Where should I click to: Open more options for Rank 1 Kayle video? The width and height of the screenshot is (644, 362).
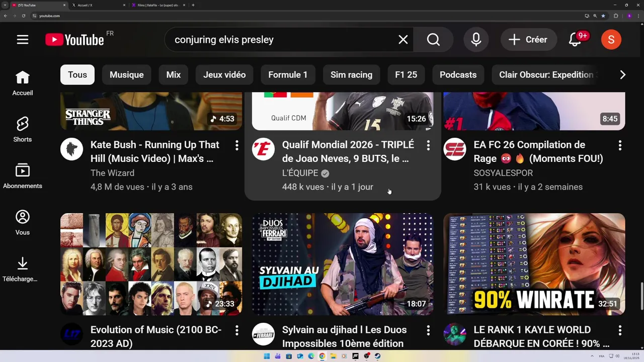pyautogui.click(x=620, y=330)
